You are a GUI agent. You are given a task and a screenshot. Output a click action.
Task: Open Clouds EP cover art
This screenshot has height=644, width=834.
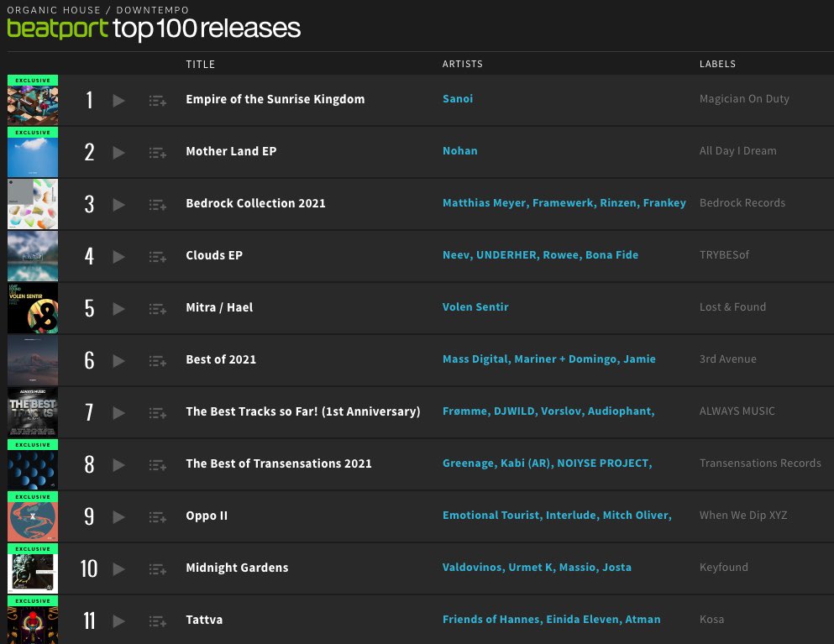pyautogui.click(x=33, y=256)
